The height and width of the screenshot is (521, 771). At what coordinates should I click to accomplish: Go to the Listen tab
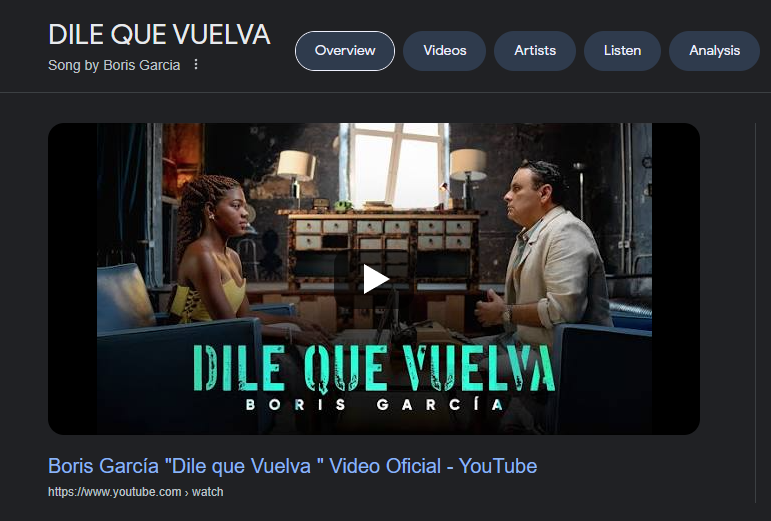tap(623, 51)
